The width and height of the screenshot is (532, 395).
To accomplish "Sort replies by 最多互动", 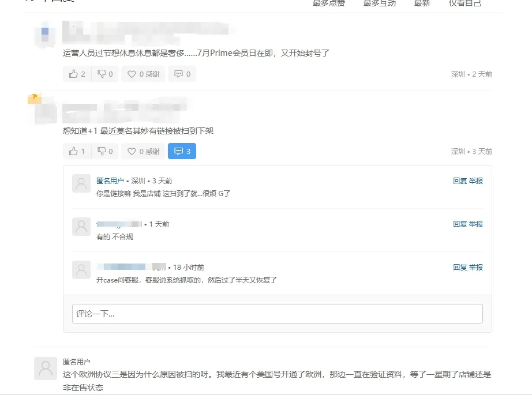I will [379, 3].
